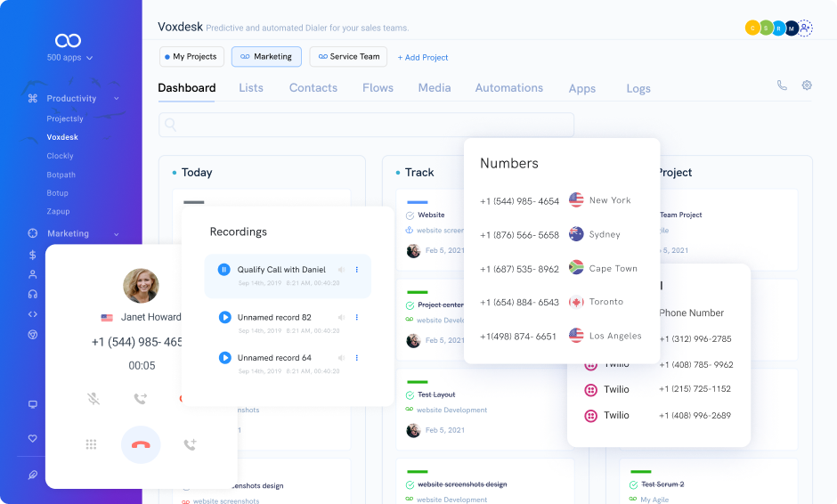Uncheck the completed Test Layout task
The image size is (837, 504).
tap(410, 395)
